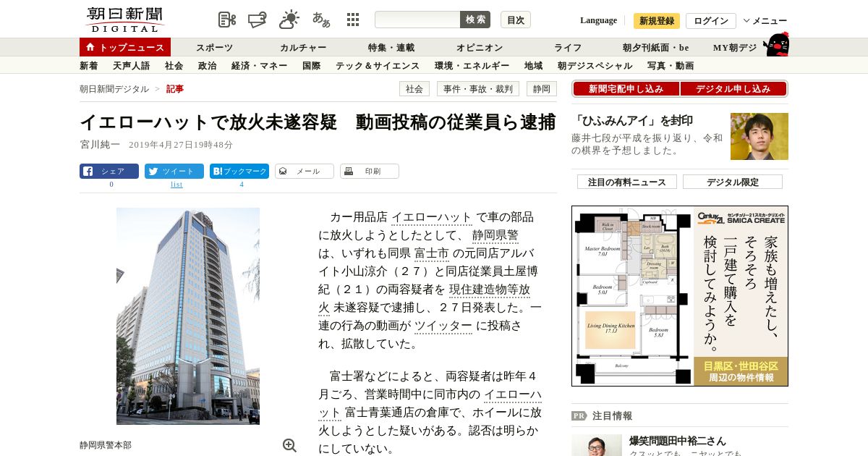Open the 爆笑問題 Tanaka portrait thumbnail
The height and width of the screenshot is (456, 868).
[597, 445]
